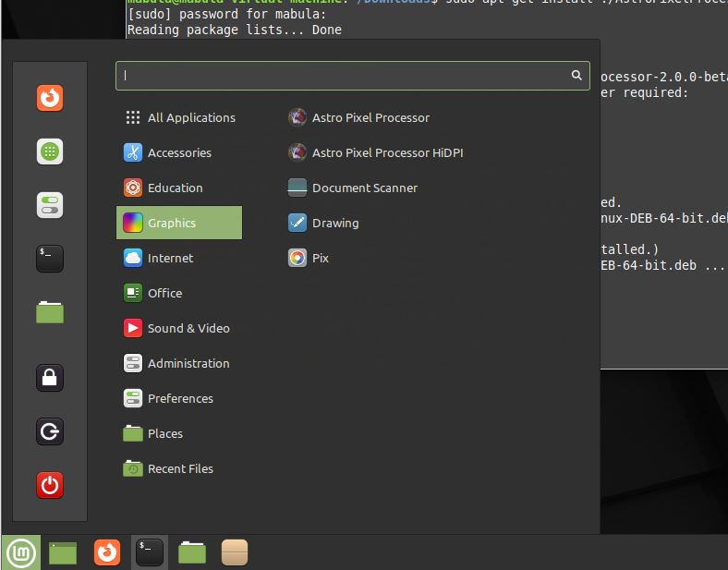Select the Internet category
Image resolution: width=728 pixels, height=570 pixels.
coord(179,258)
